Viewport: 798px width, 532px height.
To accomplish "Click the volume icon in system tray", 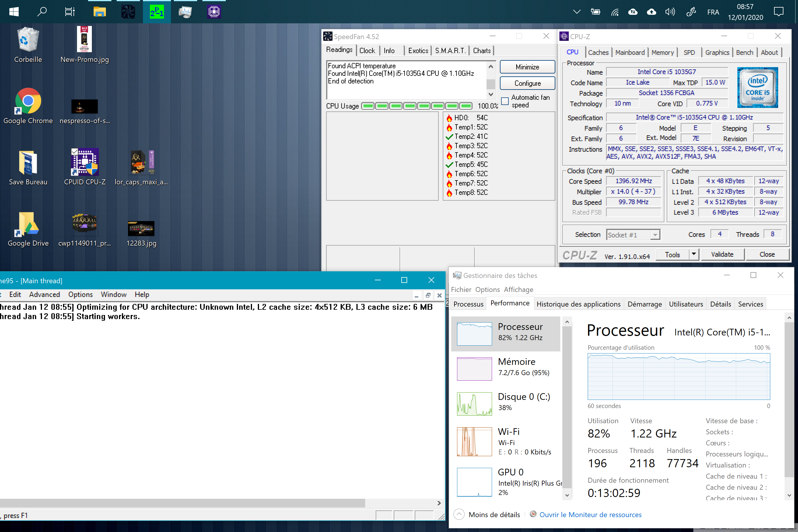I will click(670, 12).
